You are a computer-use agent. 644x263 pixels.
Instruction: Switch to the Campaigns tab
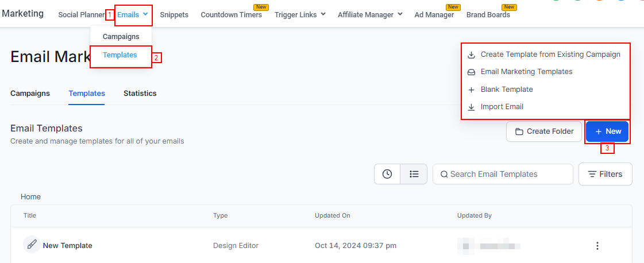pos(30,93)
